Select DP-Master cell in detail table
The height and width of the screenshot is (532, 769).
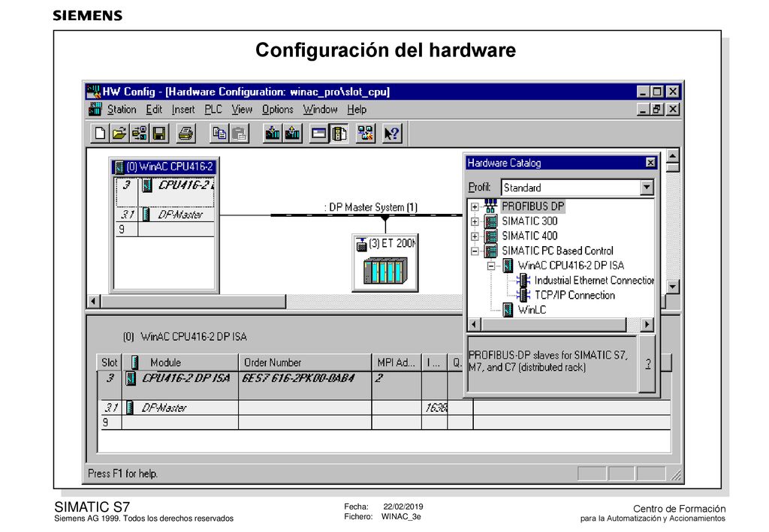(x=180, y=407)
